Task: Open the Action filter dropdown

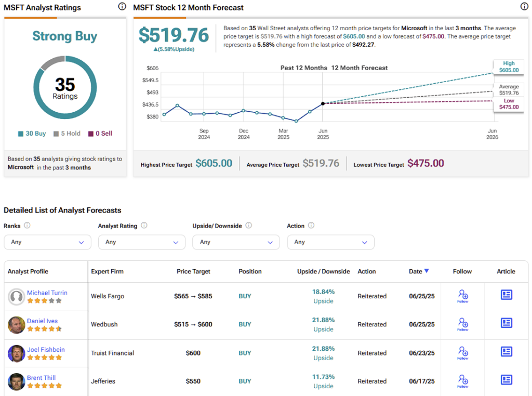Action: pos(331,242)
